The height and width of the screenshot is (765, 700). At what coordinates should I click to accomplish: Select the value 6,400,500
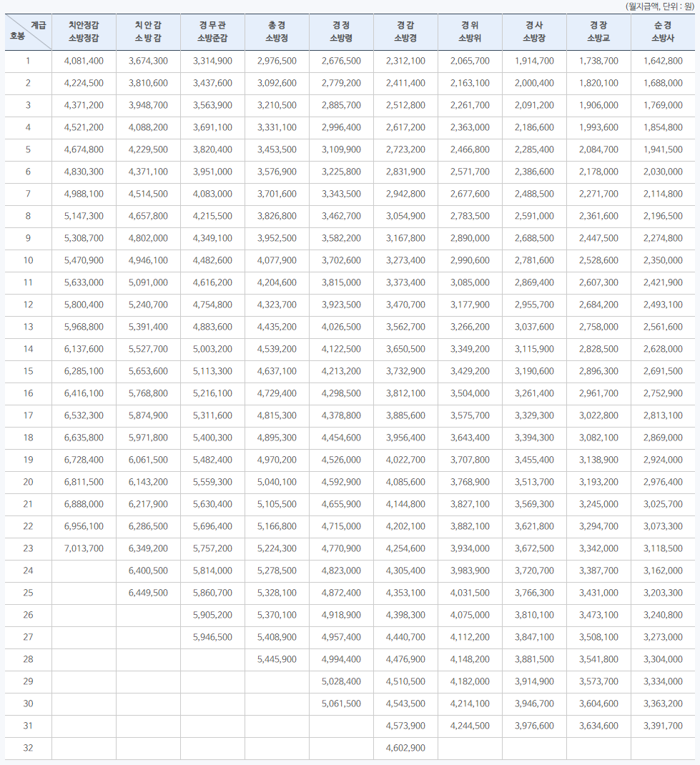click(x=148, y=571)
